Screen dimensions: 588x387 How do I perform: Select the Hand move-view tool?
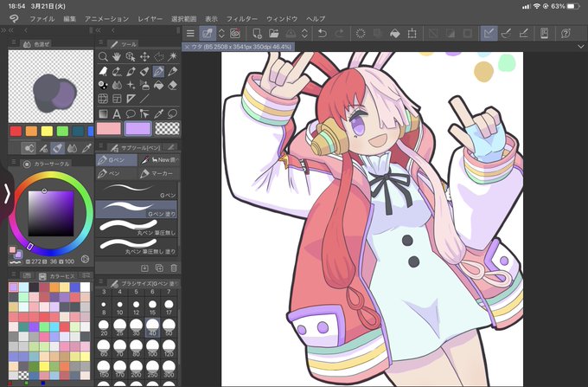[117, 56]
